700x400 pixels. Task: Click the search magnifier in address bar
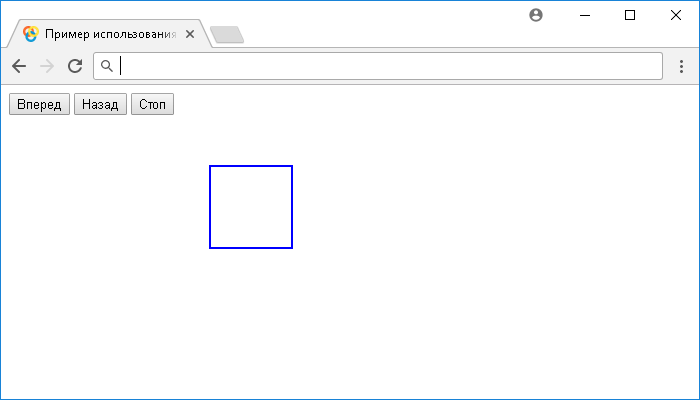pyautogui.click(x=107, y=66)
